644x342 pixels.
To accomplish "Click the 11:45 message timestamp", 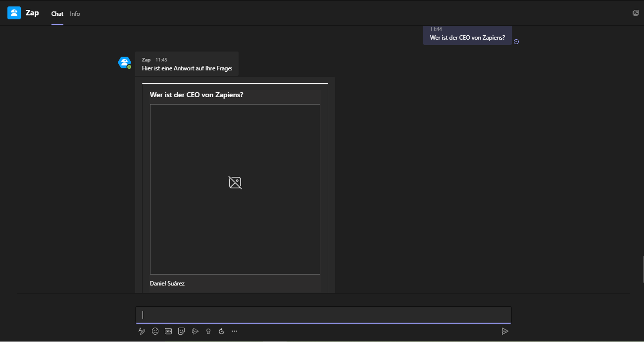I will click(x=161, y=59).
